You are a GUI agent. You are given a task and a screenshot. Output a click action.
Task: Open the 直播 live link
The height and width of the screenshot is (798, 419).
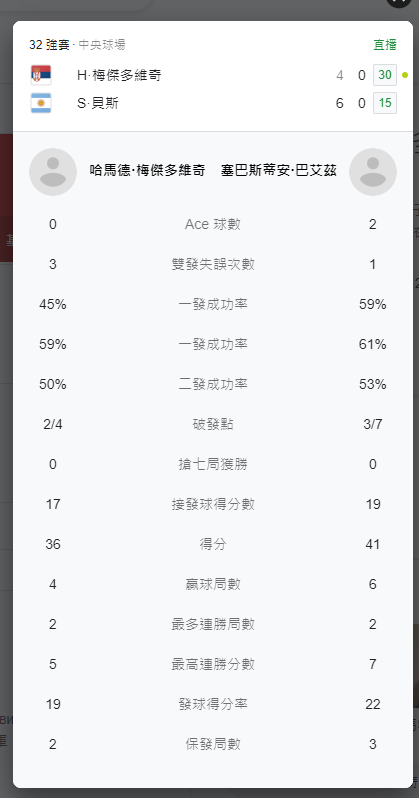[385, 45]
